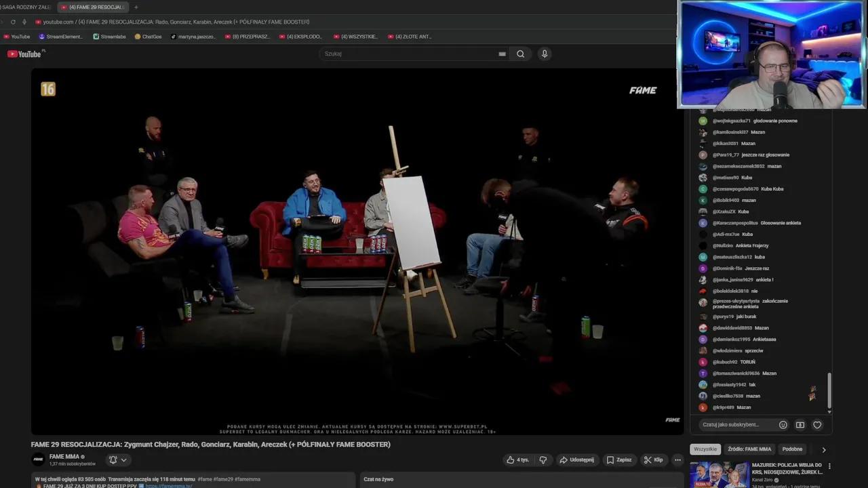Dislike the video with thumbs down
The width and height of the screenshot is (868, 488).
(543, 460)
